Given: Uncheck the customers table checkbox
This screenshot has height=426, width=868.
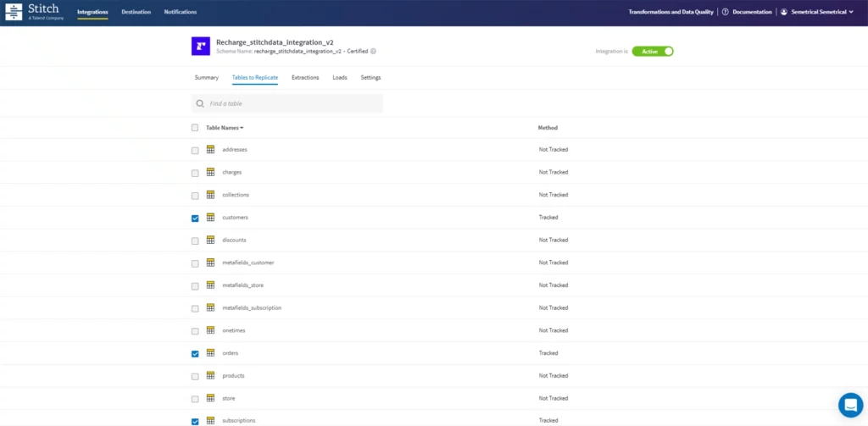Looking at the screenshot, I should (x=195, y=218).
